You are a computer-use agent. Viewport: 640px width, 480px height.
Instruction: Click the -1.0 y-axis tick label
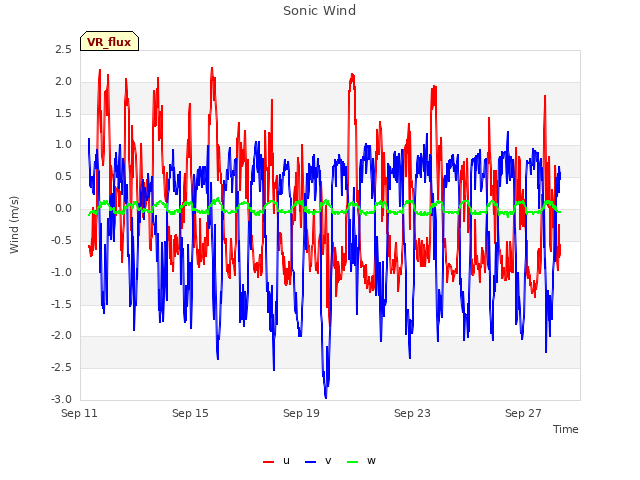tap(61, 272)
